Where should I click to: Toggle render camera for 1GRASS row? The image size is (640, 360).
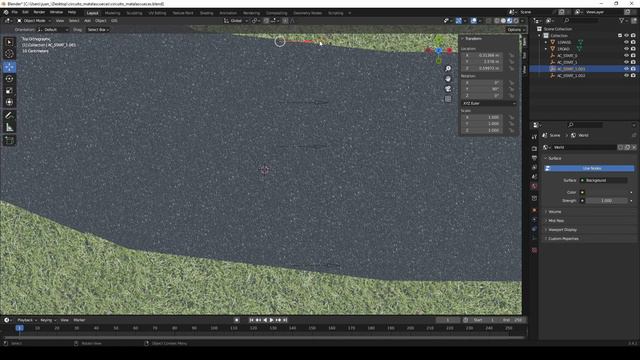click(633, 42)
